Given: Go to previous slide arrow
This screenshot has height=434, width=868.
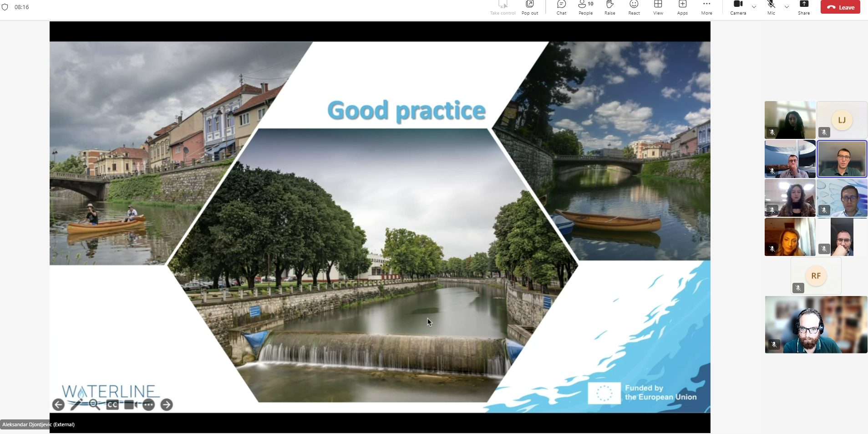Looking at the screenshot, I should click(x=58, y=404).
